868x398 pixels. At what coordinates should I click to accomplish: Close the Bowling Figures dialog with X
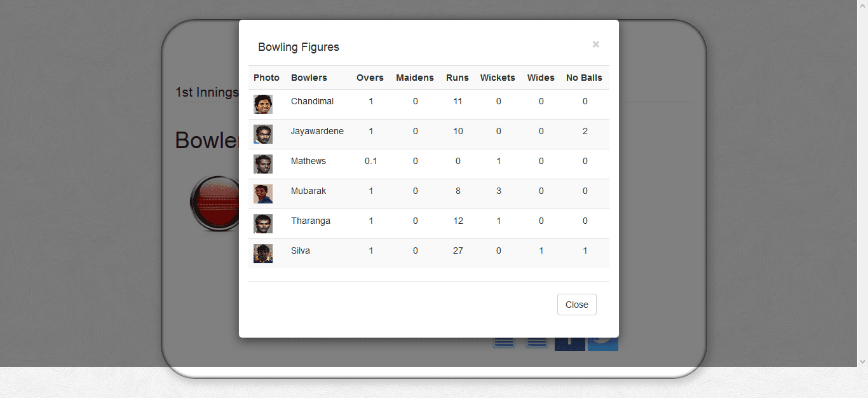point(596,45)
